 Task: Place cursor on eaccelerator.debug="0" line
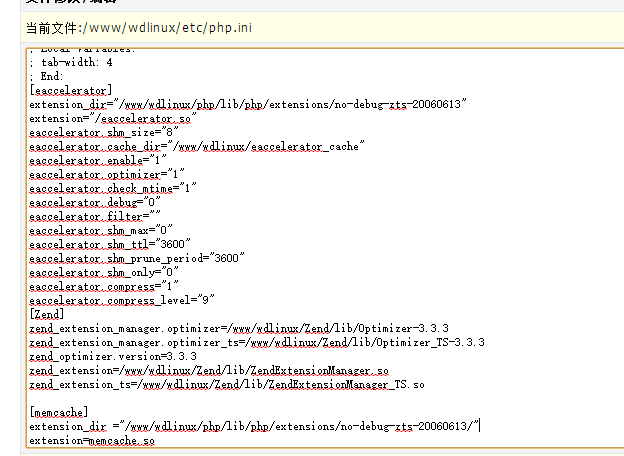[95, 201]
